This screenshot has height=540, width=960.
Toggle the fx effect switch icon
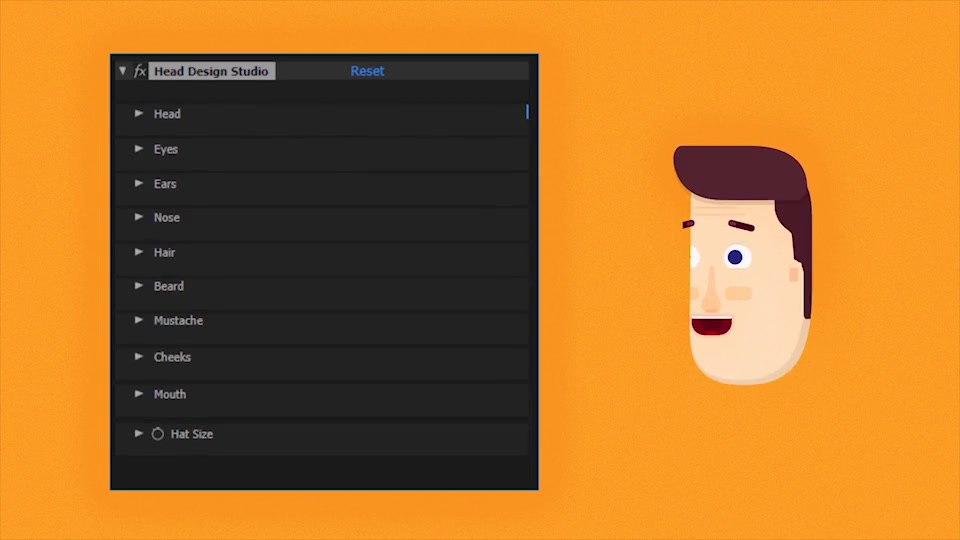click(140, 71)
